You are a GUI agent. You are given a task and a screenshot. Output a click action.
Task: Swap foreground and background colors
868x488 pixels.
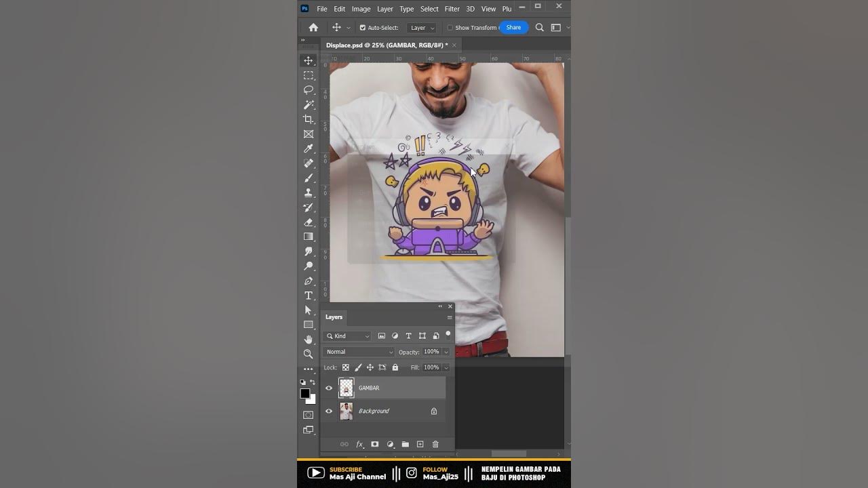[x=313, y=382]
